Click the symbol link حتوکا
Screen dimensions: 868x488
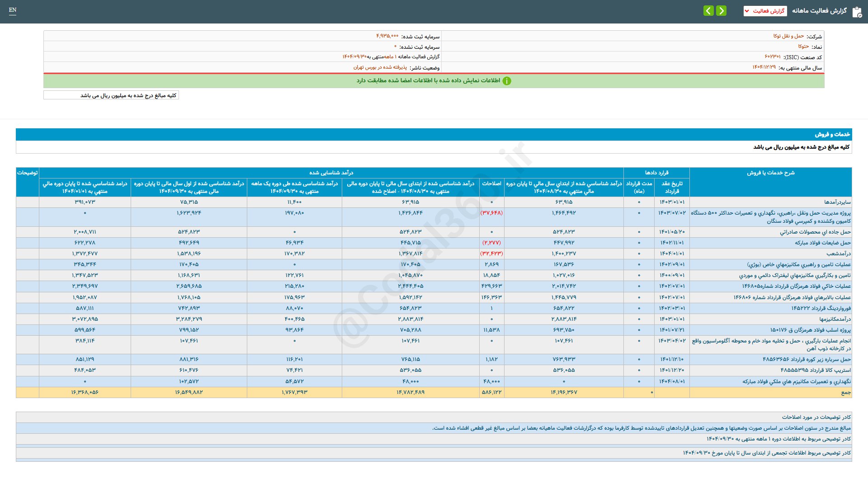tap(803, 47)
